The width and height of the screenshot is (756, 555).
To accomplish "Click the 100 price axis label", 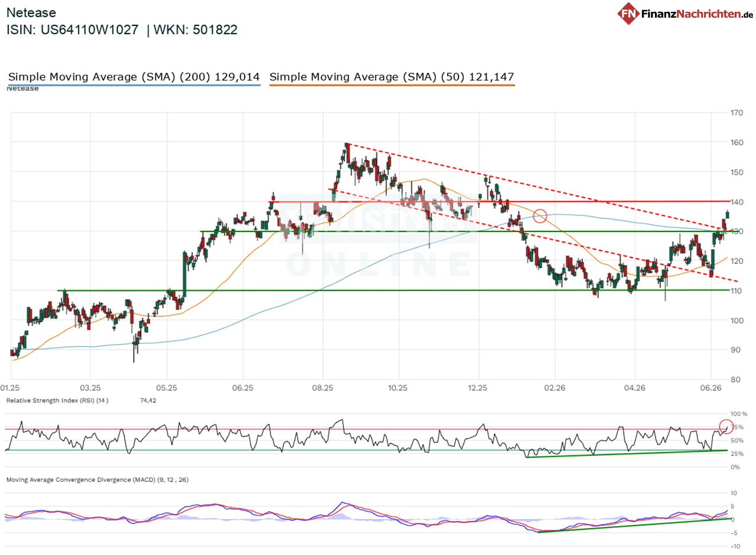I will 737,321.
